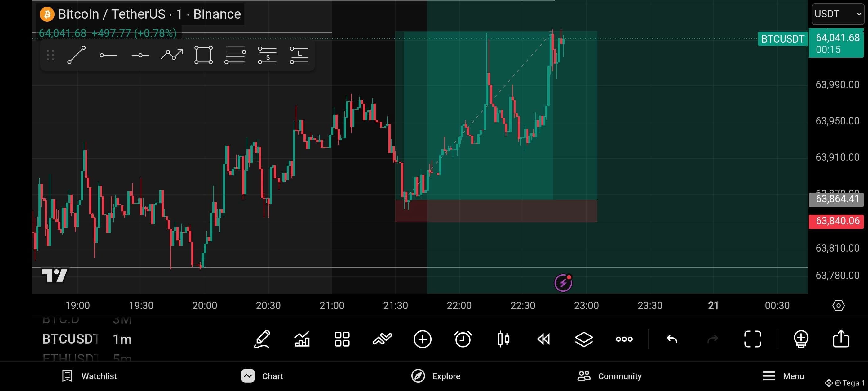Image resolution: width=868 pixels, height=391 pixels.
Task: Click the red 63,840.06 stop price label
Action: tap(836, 221)
